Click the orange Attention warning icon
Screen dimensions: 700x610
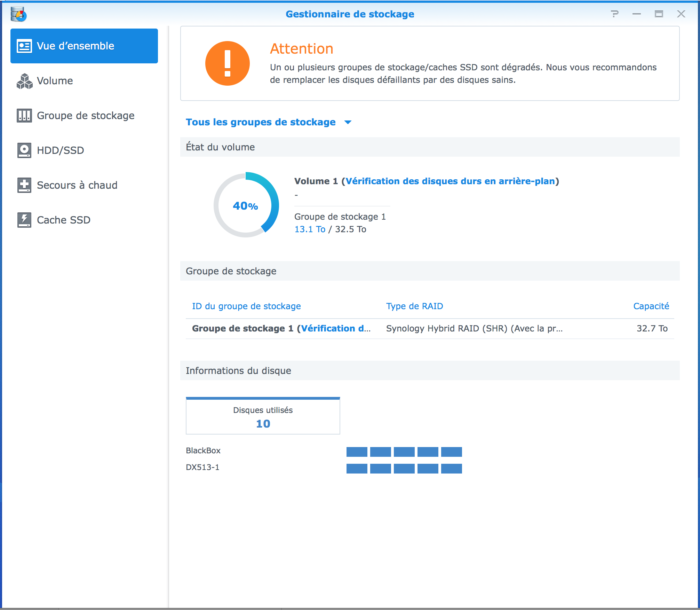pyautogui.click(x=227, y=63)
